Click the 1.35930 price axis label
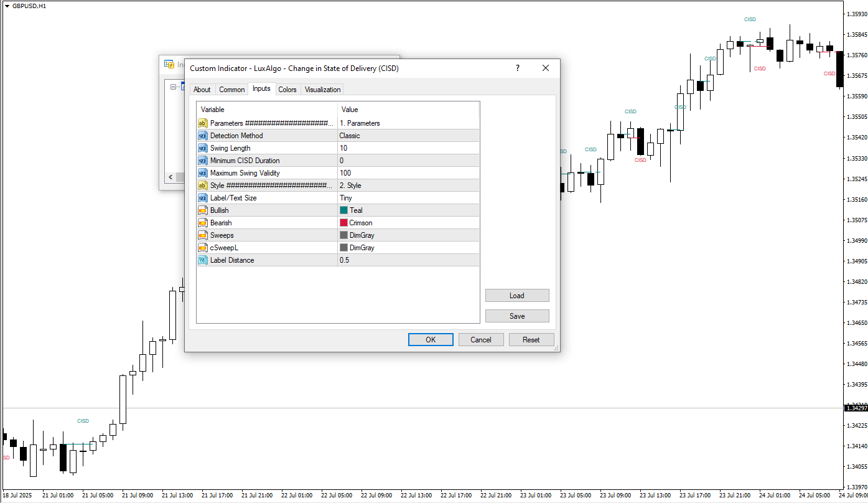 pos(856,14)
